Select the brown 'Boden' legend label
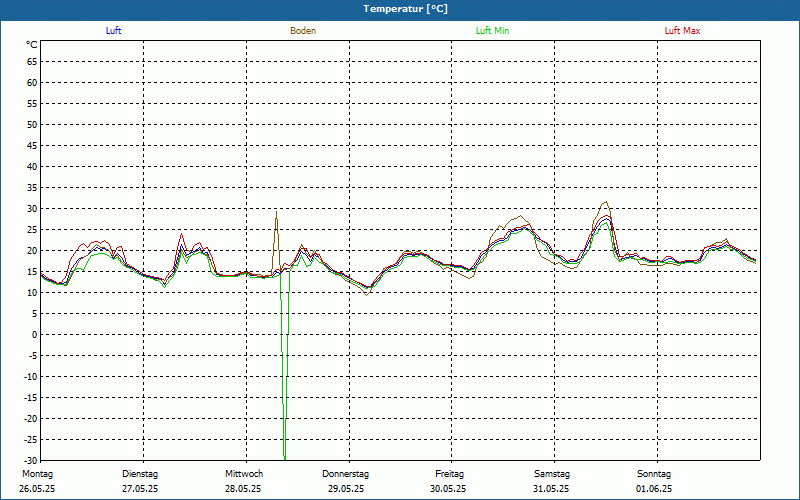The height and width of the screenshot is (500, 800). point(303,31)
